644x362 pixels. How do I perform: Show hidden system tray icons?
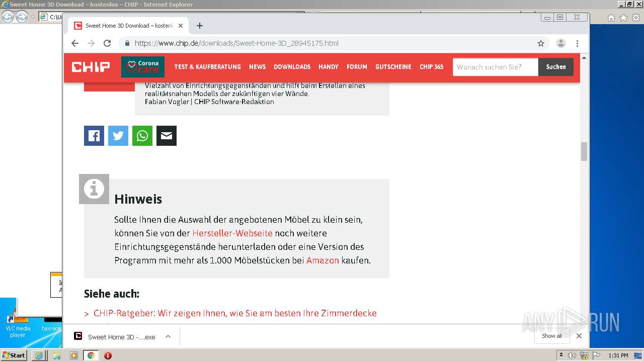pyautogui.click(x=561, y=355)
